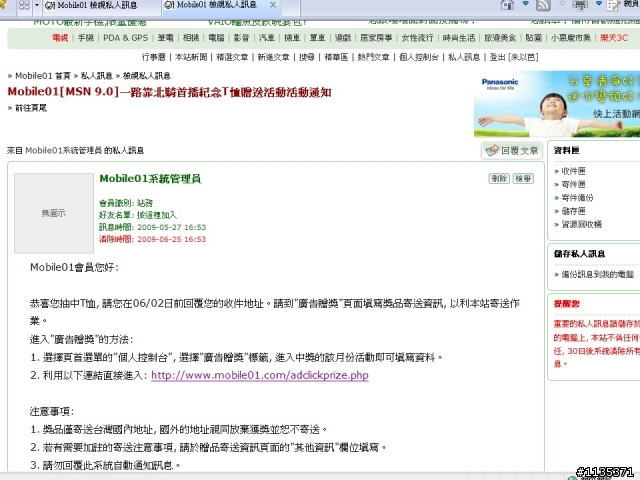Click 備份訊息到我的電腦 link
Screen dimensions: 640x480
click(598, 274)
